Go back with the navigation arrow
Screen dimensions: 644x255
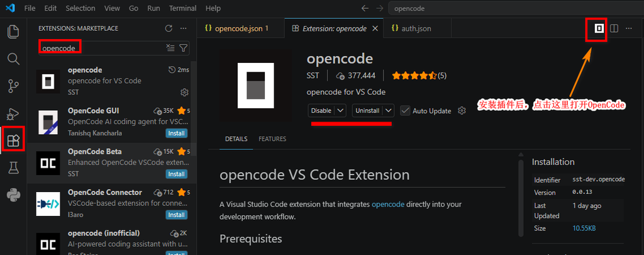point(365,8)
